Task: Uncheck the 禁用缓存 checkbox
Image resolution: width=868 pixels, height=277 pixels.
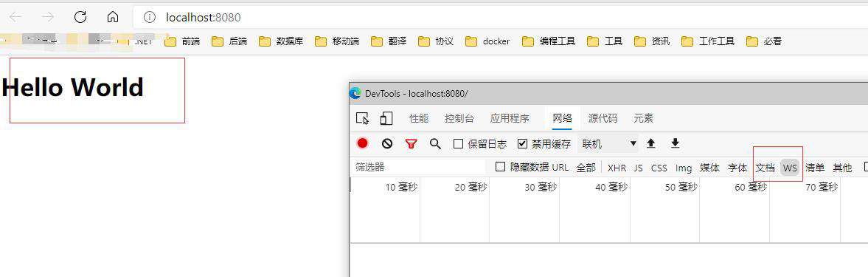Action: [x=522, y=144]
